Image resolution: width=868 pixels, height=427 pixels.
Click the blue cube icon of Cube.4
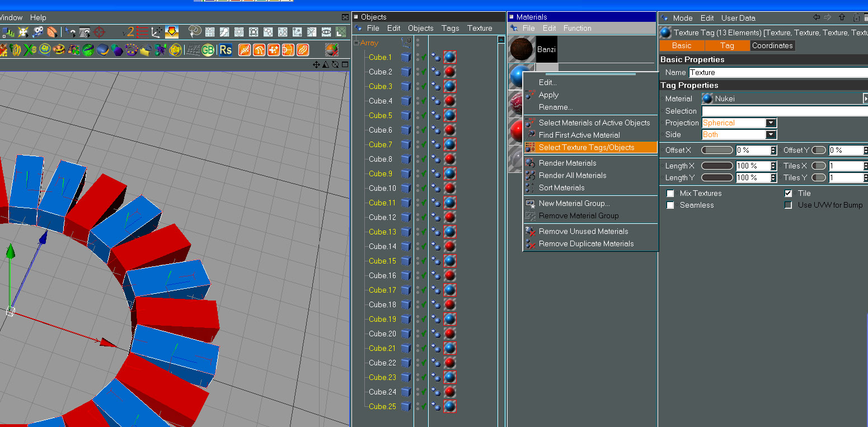[406, 101]
